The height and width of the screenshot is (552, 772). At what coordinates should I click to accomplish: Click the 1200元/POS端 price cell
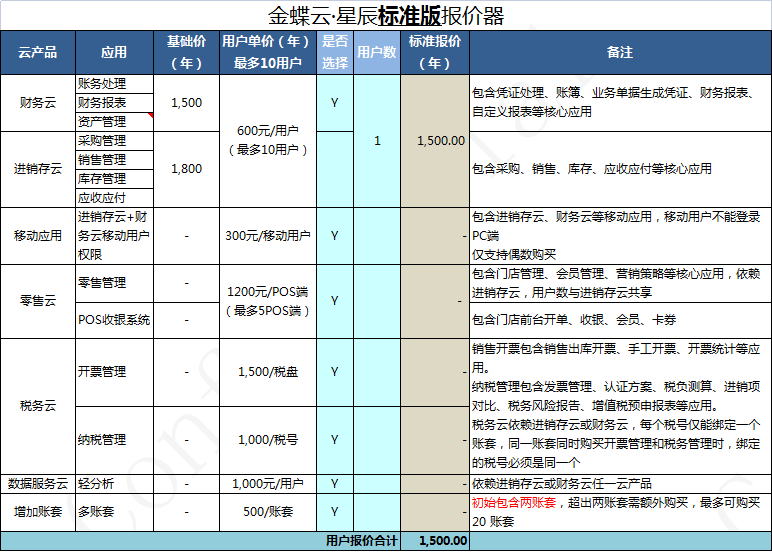[x=268, y=301]
